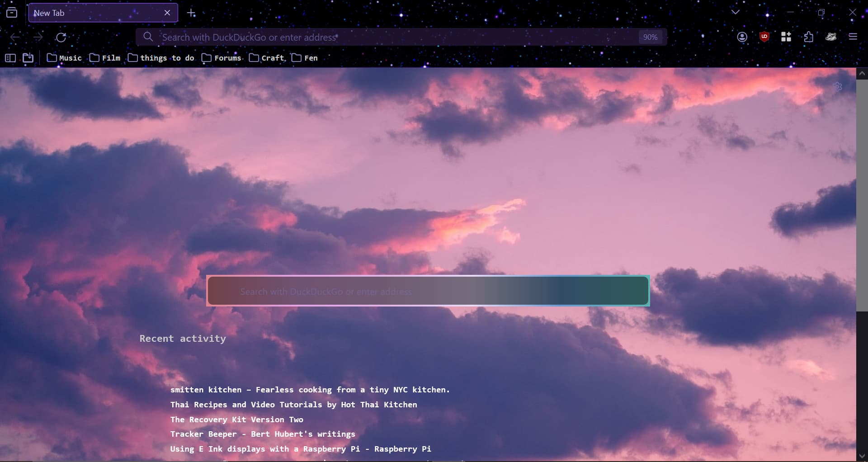
Task: Open the new tab customize gear
Action: 838,86
